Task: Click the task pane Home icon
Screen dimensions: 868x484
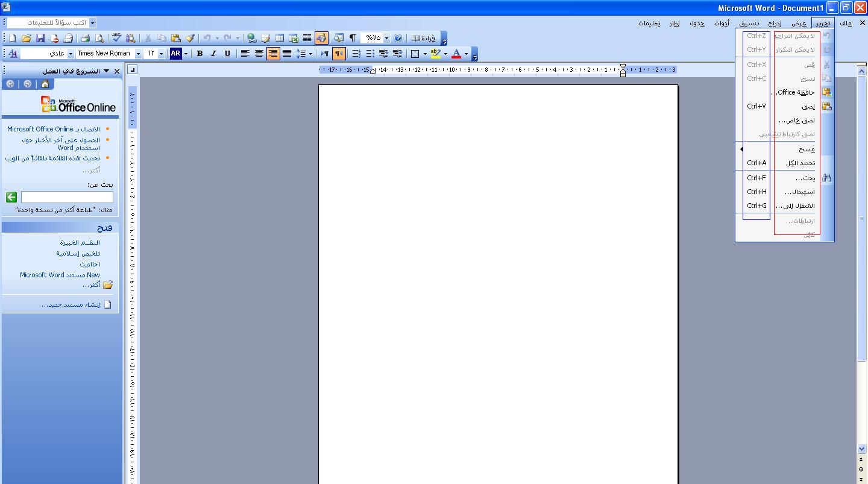Action: pyautogui.click(x=45, y=84)
